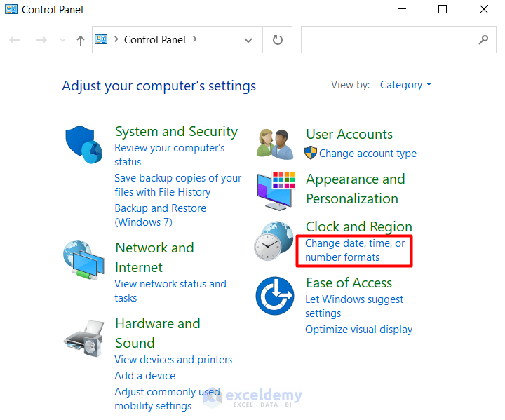The height and width of the screenshot is (420, 505).
Task: Click the Clock and Region icon
Action: [274, 242]
